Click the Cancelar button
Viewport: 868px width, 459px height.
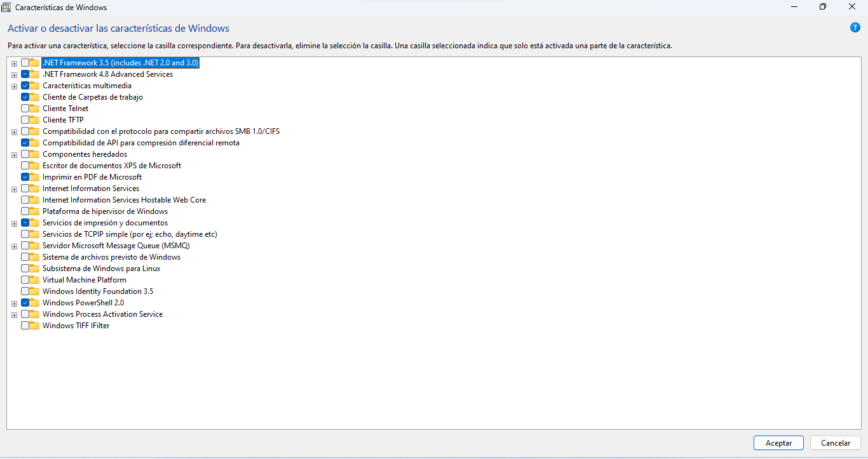click(x=836, y=443)
